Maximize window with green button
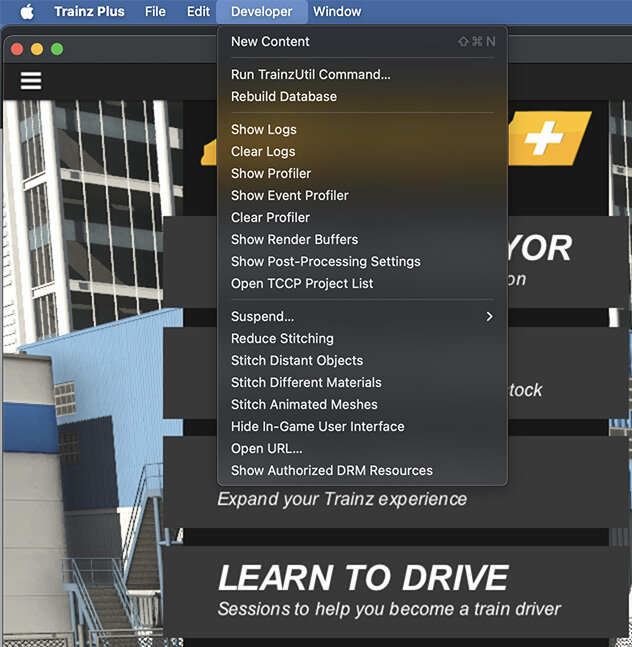This screenshot has height=647, width=632. (x=57, y=49)
